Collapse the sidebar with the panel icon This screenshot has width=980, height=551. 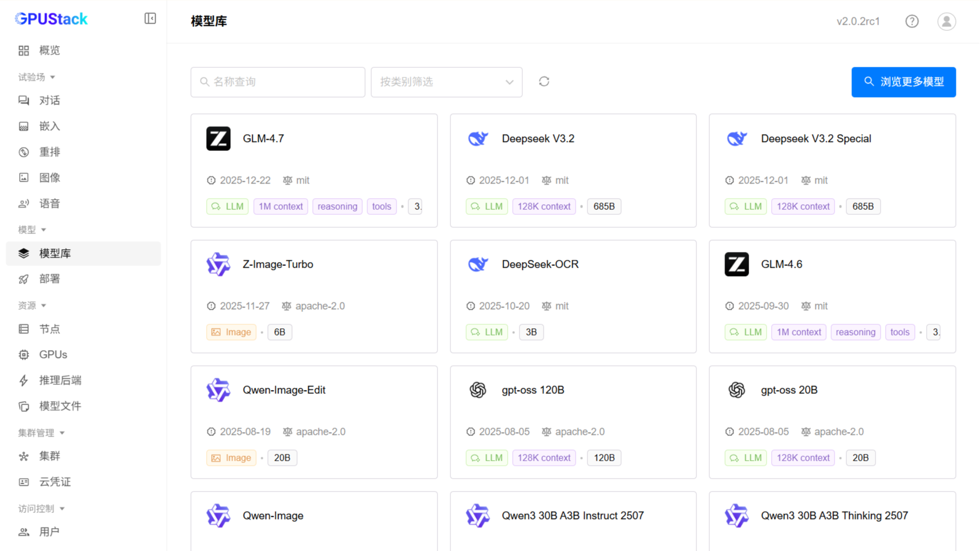pos(150,19)
